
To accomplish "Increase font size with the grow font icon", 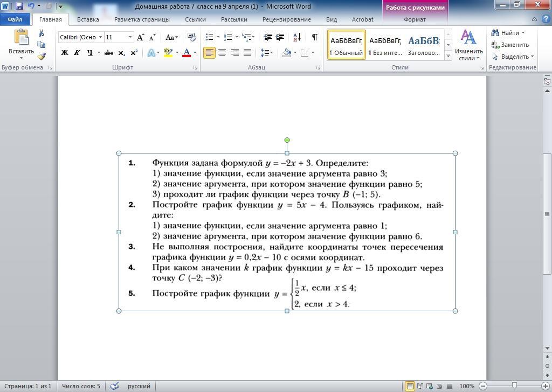I will (141, 37).
